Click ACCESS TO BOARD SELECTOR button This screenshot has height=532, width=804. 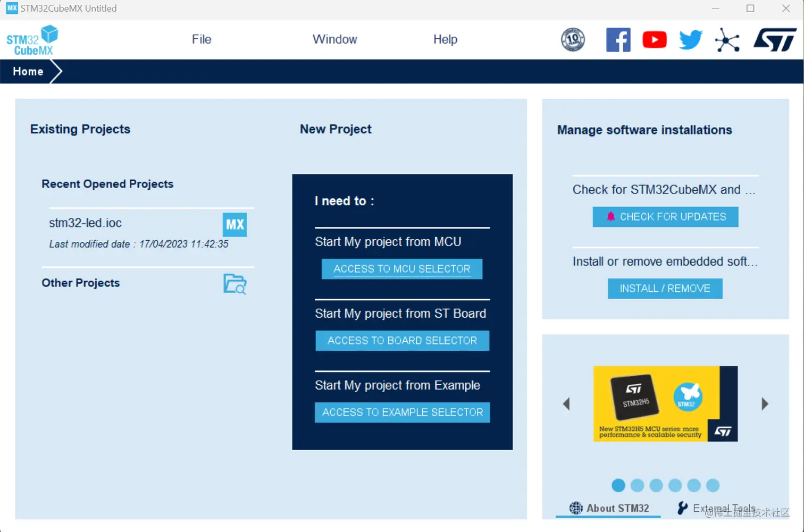[x=402, y=341]
